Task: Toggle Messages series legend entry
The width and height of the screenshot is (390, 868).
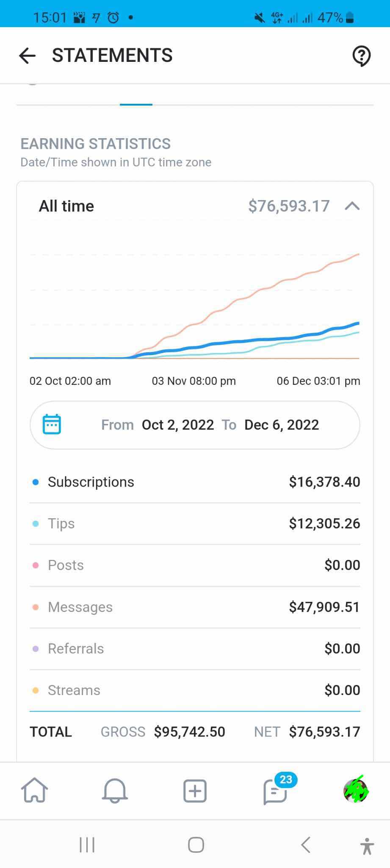Action: (x=195, y=607)
